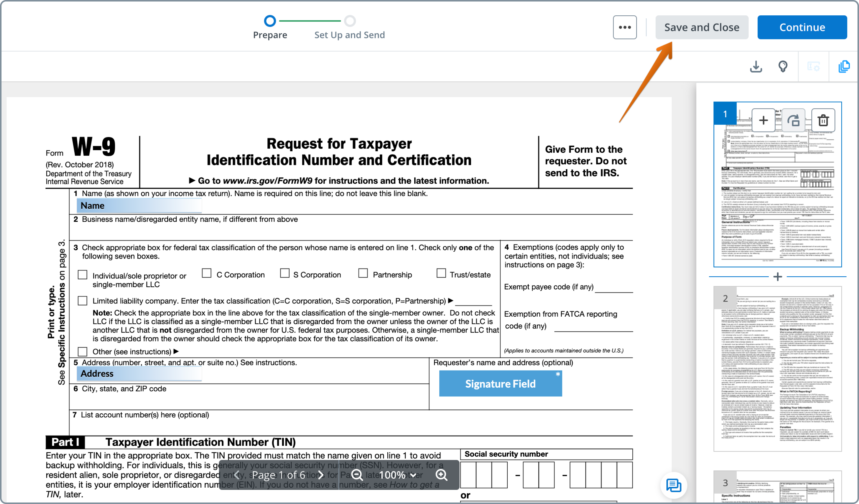Viewport: 859px width, 504px height.
Task: Zoom in with the magnifier plus icon
Action: 441,475
